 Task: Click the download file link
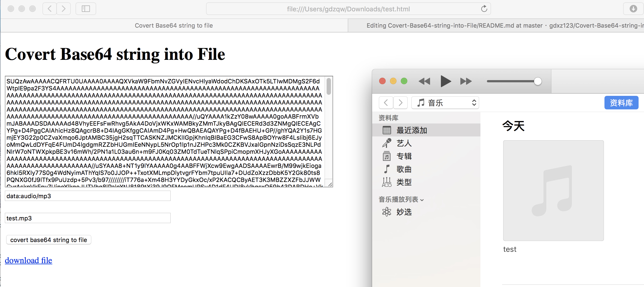point(28,260)
